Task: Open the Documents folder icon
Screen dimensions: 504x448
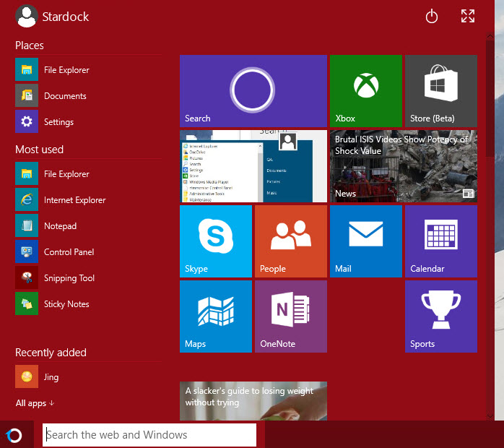Action: tap(27, 95)
